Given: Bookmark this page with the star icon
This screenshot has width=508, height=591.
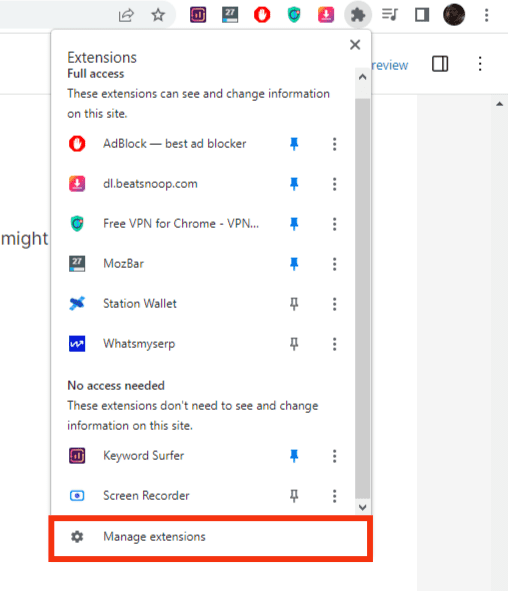Looking at the screenshot, I should pos(158,15).
